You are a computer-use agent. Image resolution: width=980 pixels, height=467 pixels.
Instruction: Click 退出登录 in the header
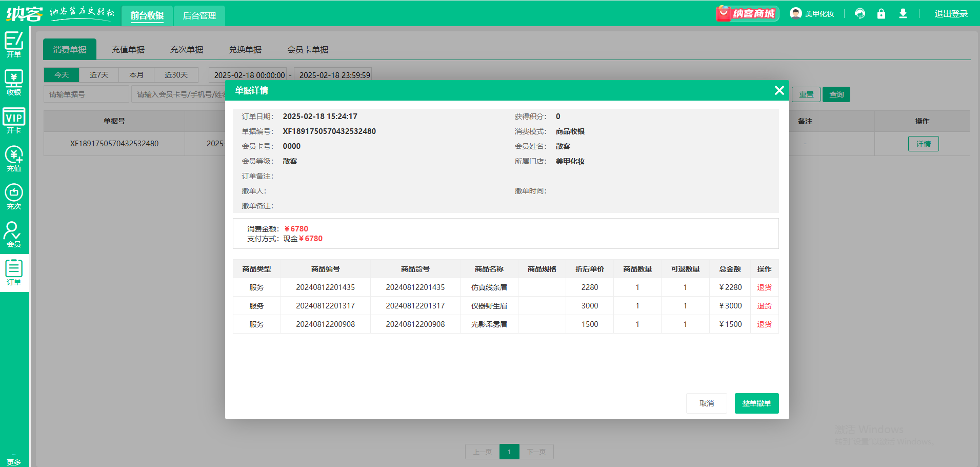coord(951,14)
